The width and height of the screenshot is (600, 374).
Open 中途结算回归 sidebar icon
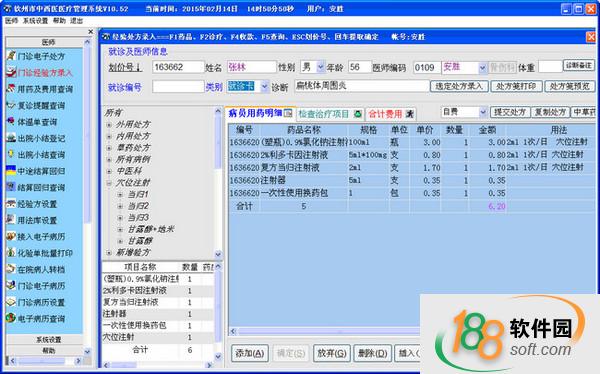click(11, 171)
